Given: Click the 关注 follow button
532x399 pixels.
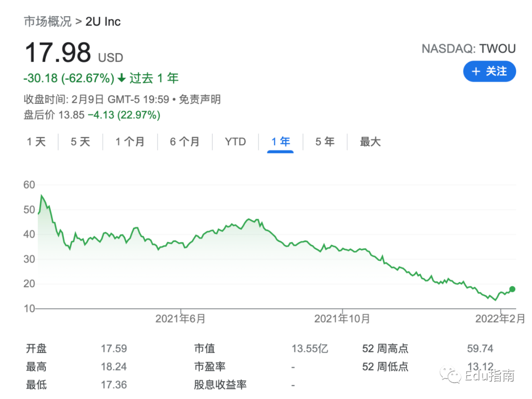Looking at the screenshot, I should click(x=489, y=71).
